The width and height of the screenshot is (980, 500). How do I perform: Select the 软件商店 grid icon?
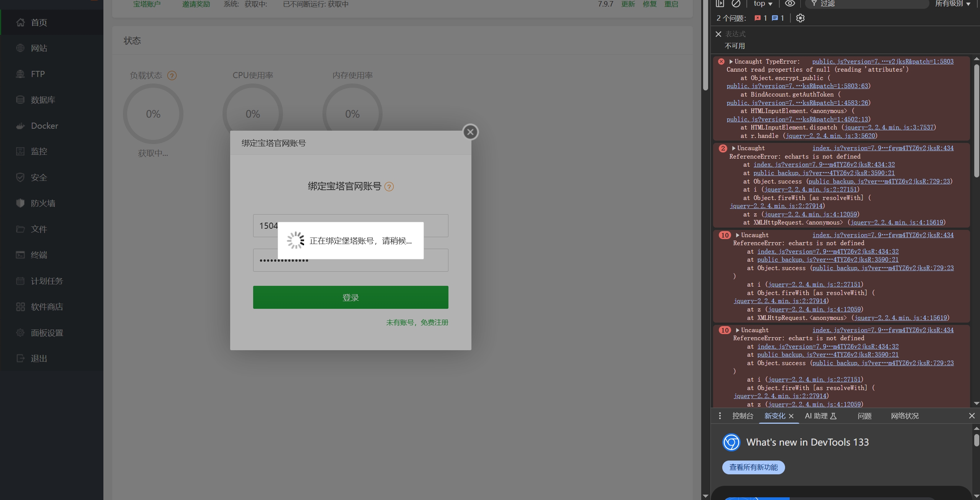pos(20,307)
